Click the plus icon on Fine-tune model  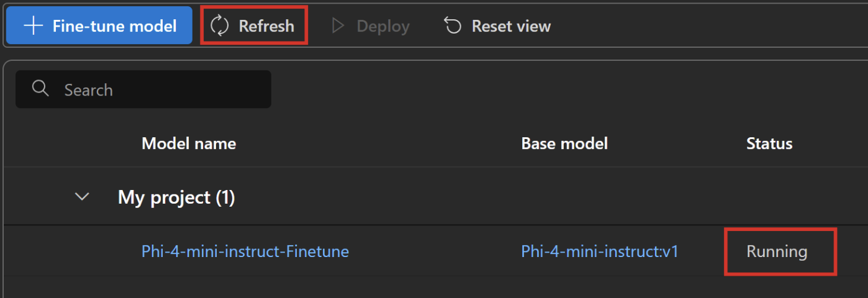[33, 26]
